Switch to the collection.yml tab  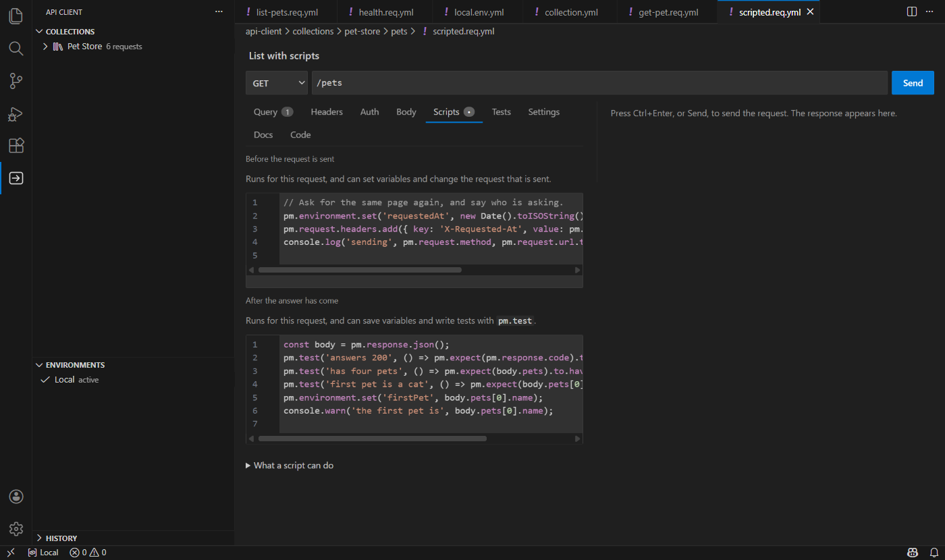click(571, 12)
